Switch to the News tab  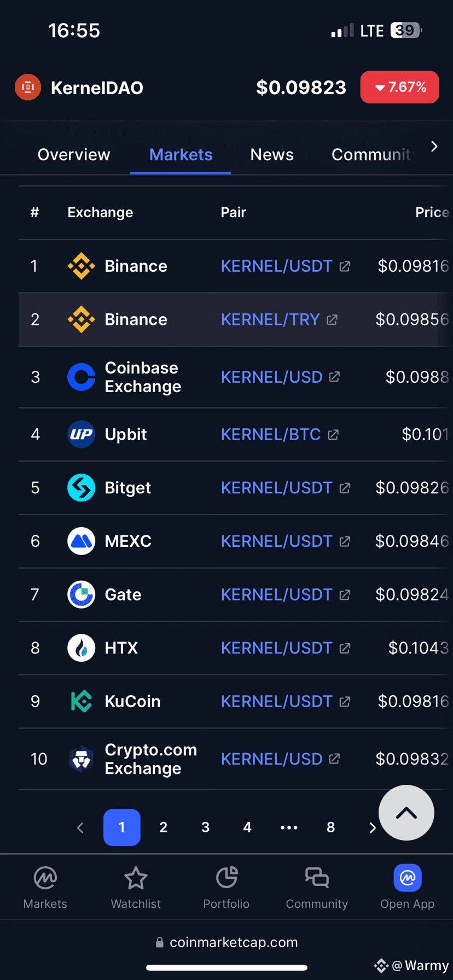[272, 155]
